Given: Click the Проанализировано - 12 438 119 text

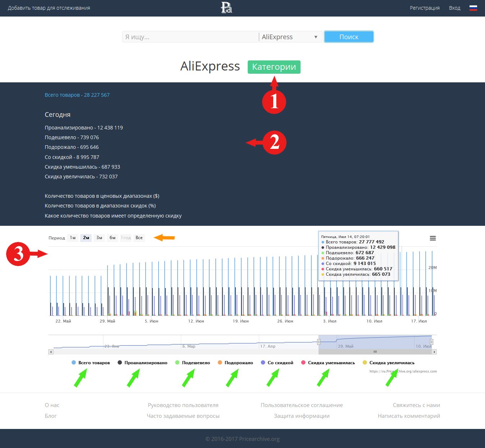Looking at the screenshot, I should (84, 128).
